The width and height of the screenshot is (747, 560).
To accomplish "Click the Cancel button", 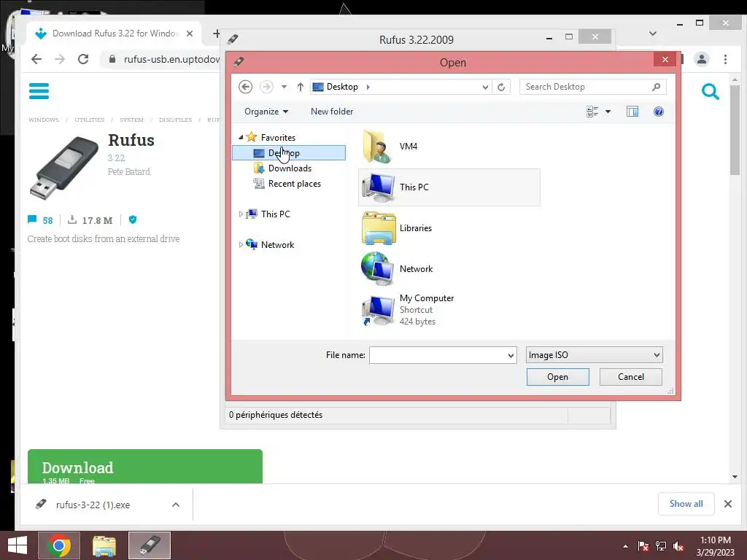I will pos(631,377).
